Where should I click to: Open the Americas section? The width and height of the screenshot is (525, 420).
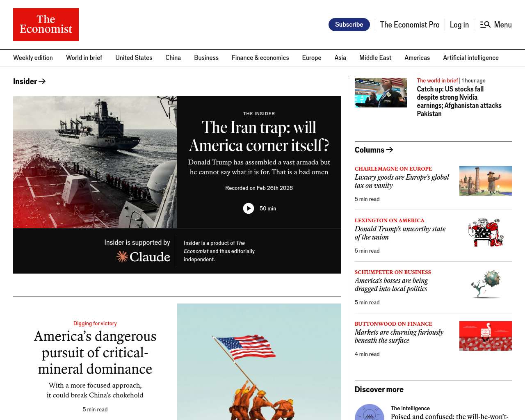(417, 58)
